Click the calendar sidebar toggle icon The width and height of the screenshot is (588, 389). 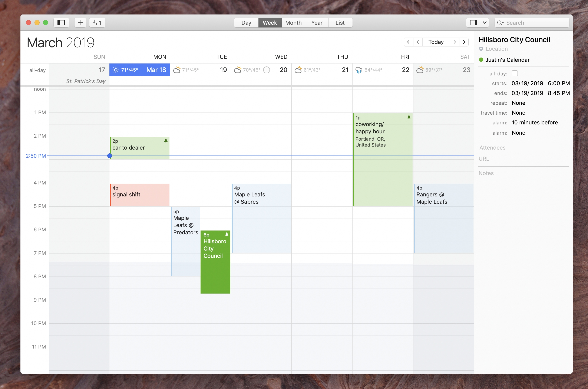[x=61, y=22]
